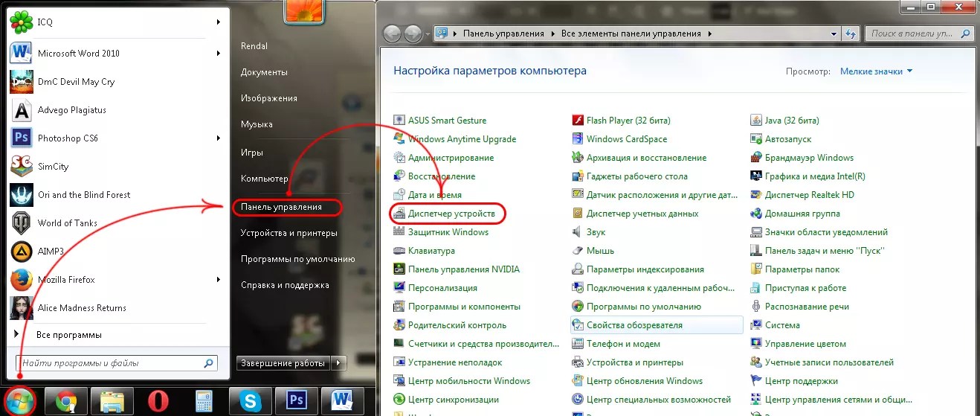This screenshot has width=980, height=416.
Task: Expand Microsoft Word 2010 jump list arrow
Action: [x=219, y=54]
